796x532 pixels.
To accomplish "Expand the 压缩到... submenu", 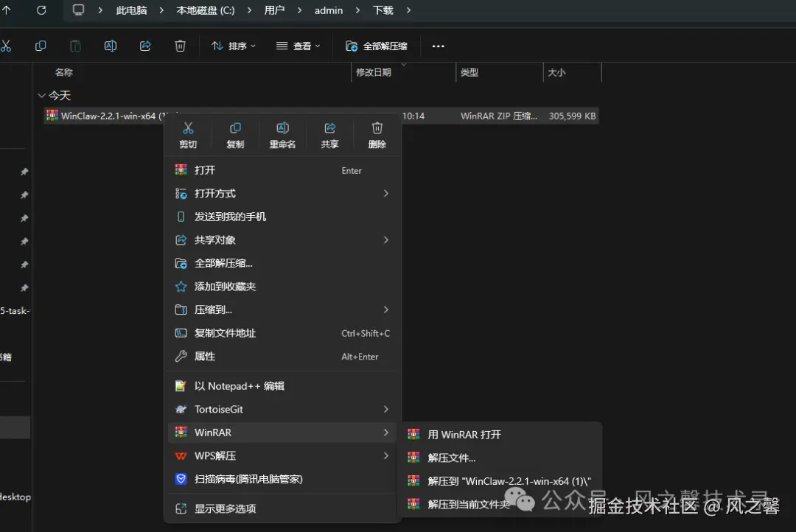I will pyautogui.click(x=282, y=309).
